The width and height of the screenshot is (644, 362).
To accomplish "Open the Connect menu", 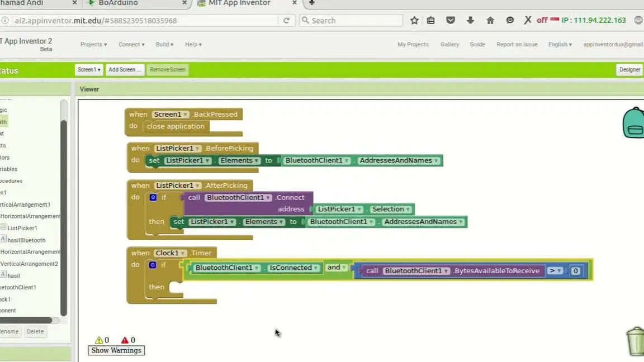I will pos(131,44).
